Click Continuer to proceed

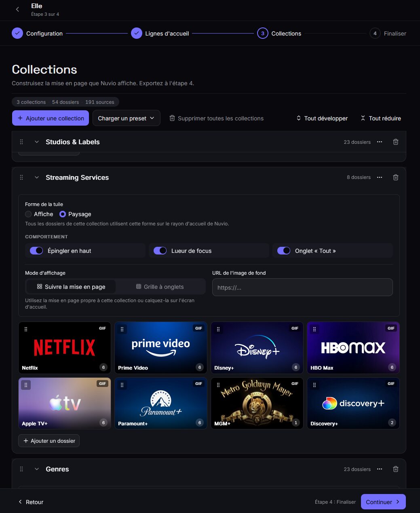[383, 502]
